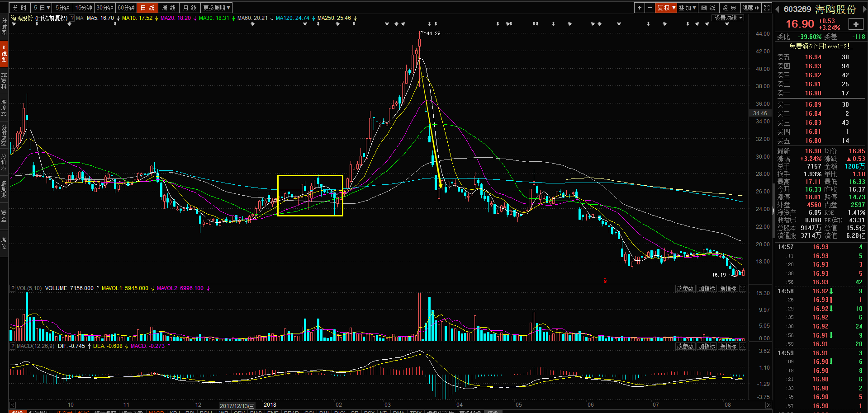This screenshot has width=868, height=413.
Task: Switch chart to 周线 weekly period
Action: 169,8
